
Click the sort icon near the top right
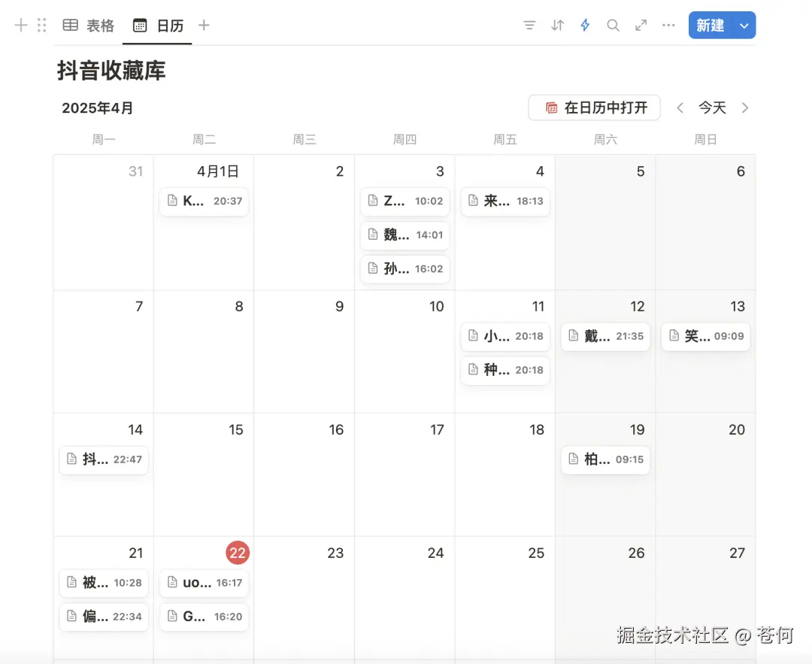pyautogui.click(x=557, y=25)
